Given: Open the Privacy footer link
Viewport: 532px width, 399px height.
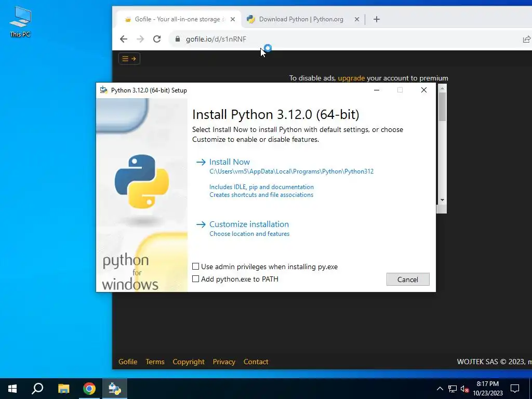Looking at the screenshot, I should [x=224, y=362].
